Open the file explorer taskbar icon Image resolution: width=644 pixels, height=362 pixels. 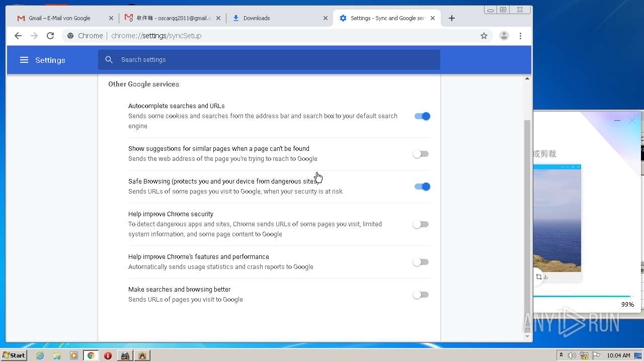57,355
